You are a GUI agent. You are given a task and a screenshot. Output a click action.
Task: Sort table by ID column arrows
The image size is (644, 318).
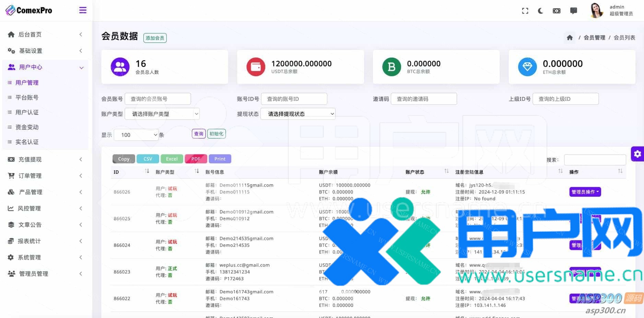tap(147, 171)
